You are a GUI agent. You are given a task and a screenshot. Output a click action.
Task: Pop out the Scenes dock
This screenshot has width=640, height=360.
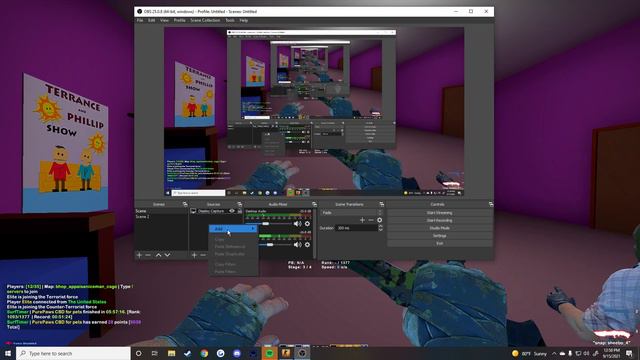[185, 204]
